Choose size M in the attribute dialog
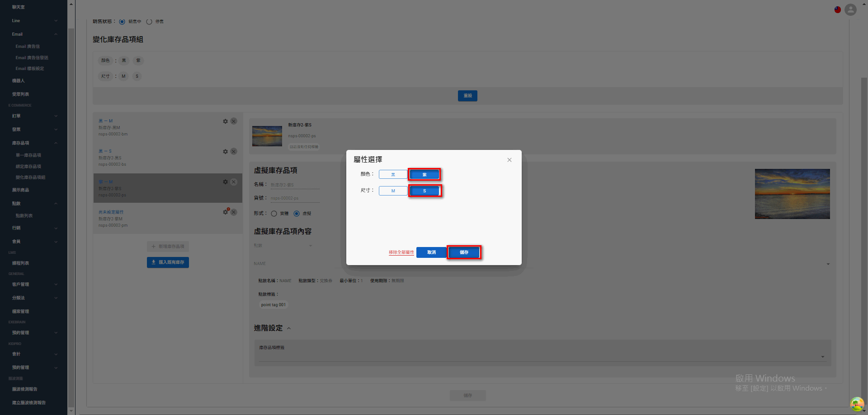The image size is (868, 415). [x=393, y=191]
